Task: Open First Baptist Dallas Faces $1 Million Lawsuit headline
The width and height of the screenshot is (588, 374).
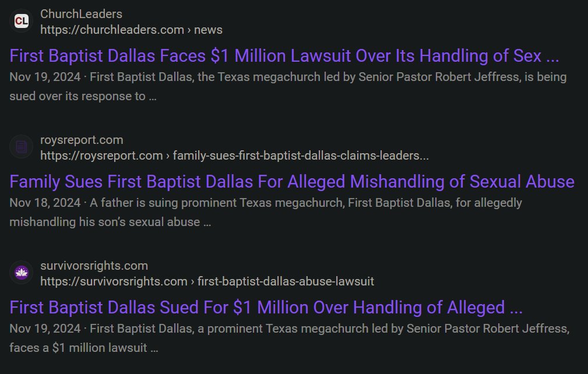Action: coord(284,56)
